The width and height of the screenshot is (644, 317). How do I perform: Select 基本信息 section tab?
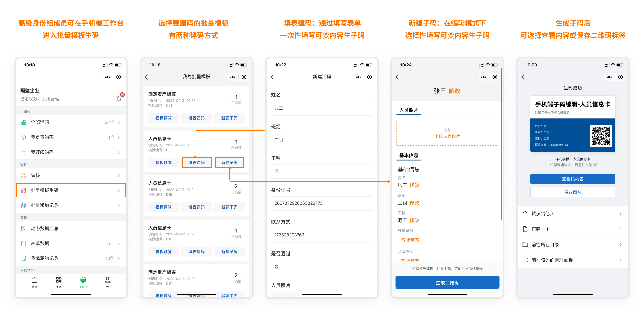click(409, 156)
